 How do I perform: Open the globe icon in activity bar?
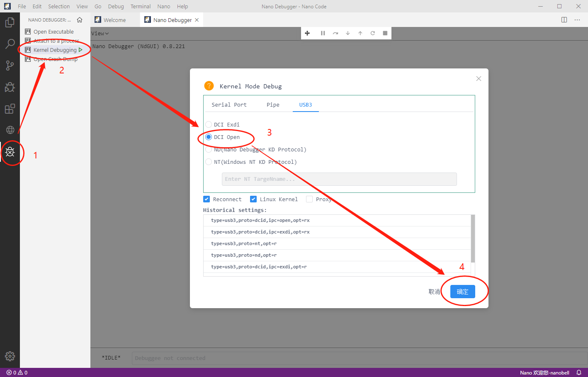pos(10,130)
